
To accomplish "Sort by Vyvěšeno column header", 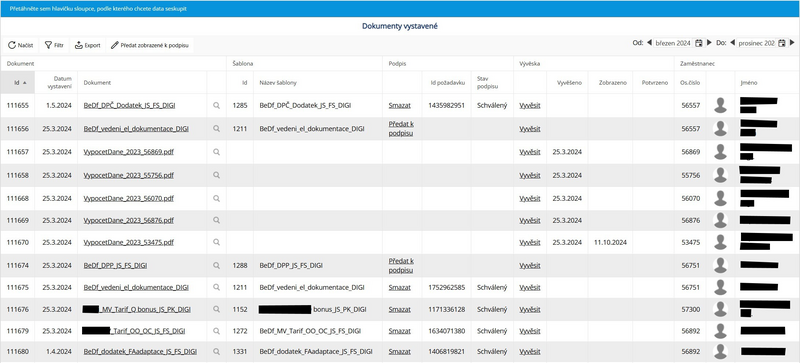I will (567, 82).
